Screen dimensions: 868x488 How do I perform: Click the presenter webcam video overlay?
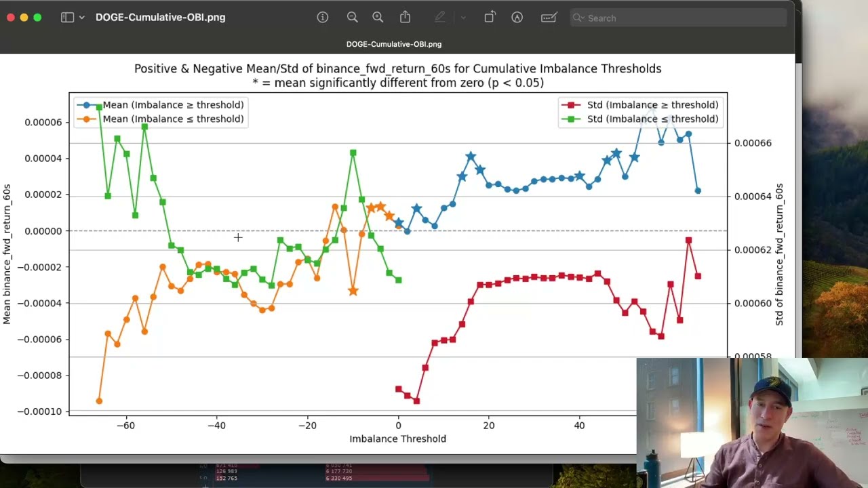pyautogui.click(x=752, y=423)
